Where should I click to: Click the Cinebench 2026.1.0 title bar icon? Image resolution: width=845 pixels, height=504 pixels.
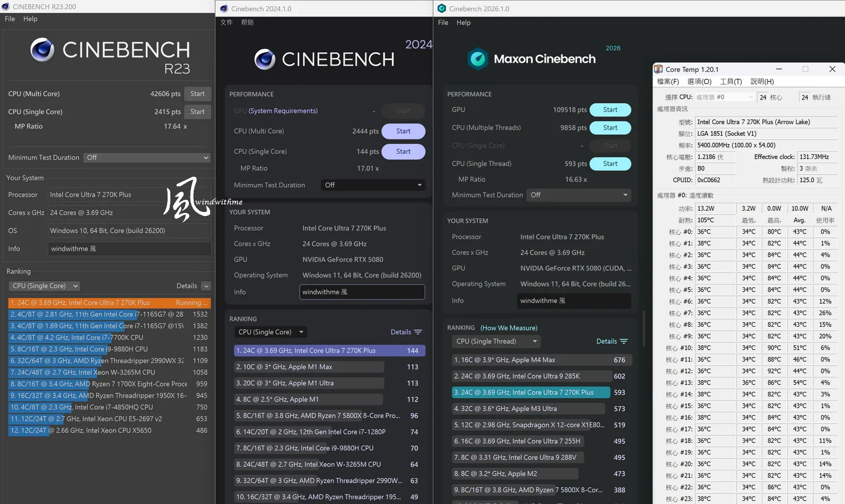442,9
